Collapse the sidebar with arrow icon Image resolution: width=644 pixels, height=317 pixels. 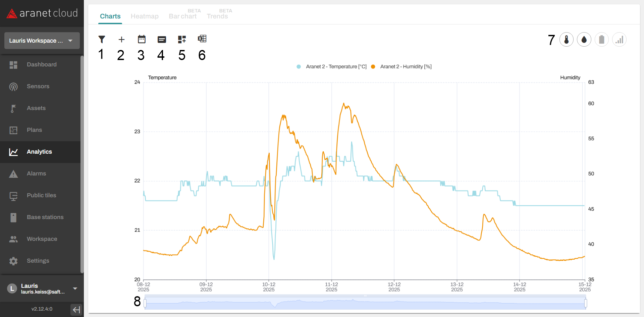[x=76, y=309]
